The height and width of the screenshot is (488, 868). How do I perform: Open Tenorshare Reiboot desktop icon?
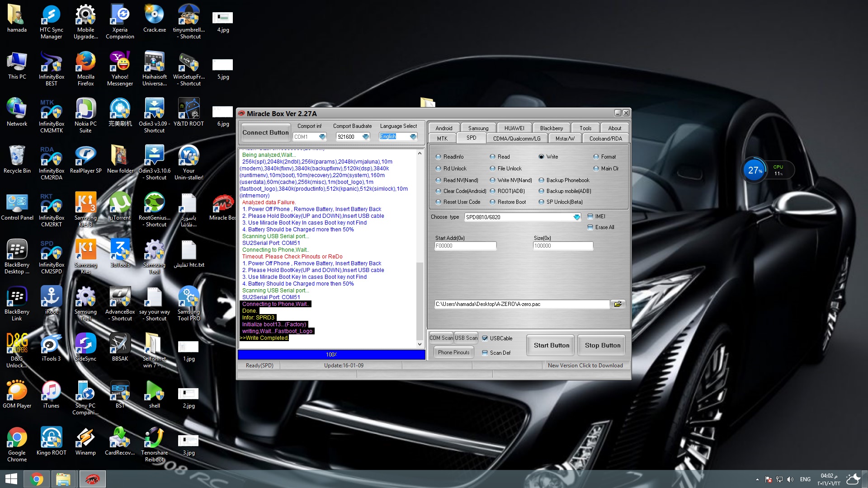click(154, 445)
